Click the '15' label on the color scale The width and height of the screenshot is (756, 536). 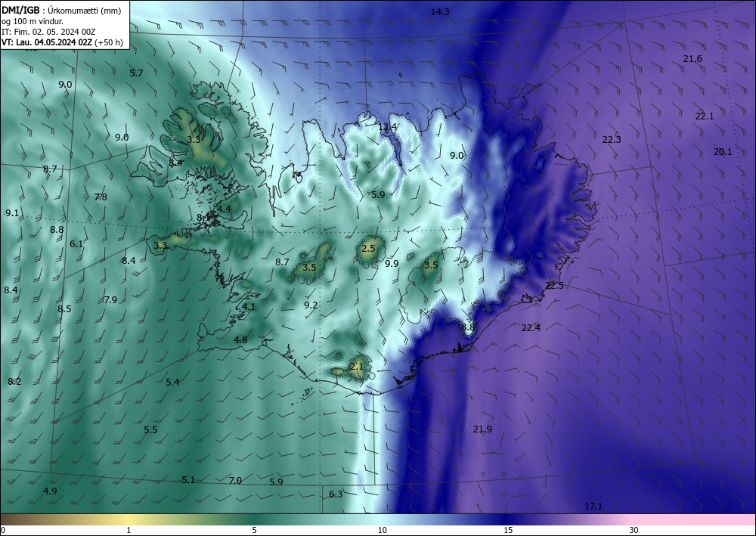508,531
